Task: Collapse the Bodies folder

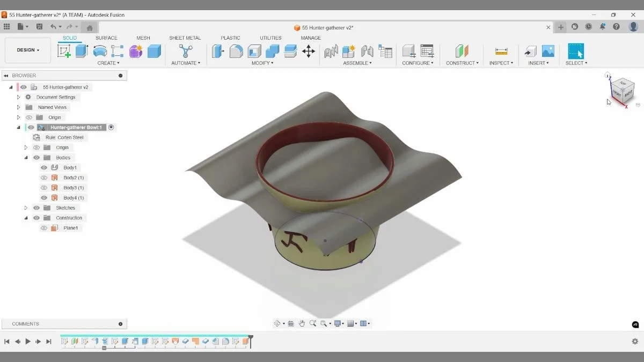Action: coord(26,157)
